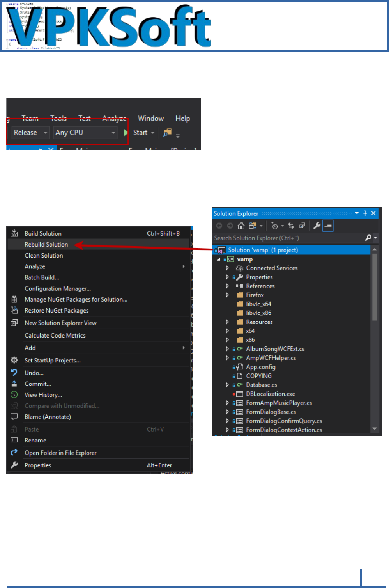Open the Tools menu in menu bar
This screenshot has width=389, height=588.
(58, 118)
